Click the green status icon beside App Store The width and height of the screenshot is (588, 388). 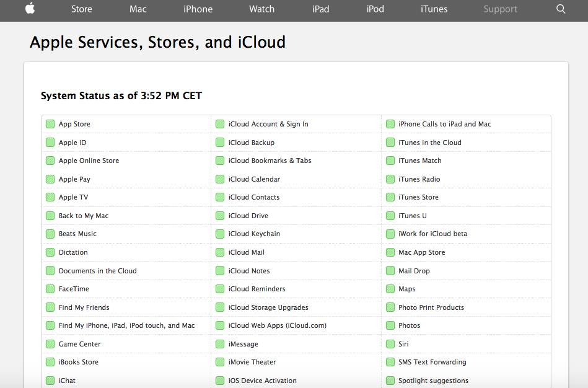tap(50, 124)
